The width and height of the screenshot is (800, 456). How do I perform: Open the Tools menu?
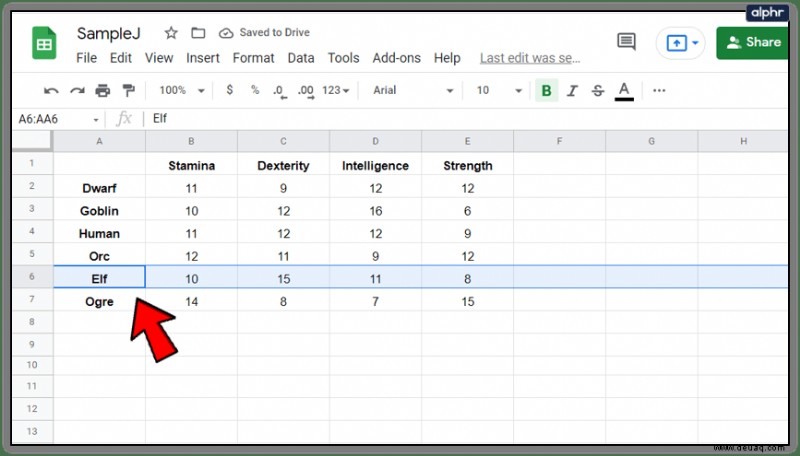(x=343, y=58)
